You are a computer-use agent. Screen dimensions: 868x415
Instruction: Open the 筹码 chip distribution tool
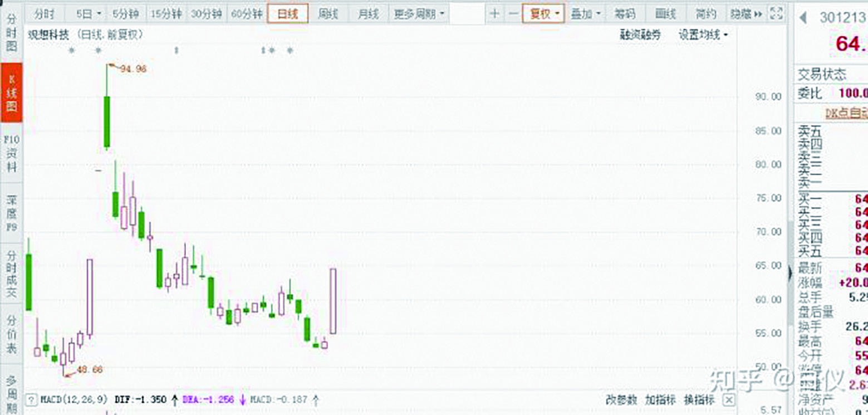[x=626, y=13]
